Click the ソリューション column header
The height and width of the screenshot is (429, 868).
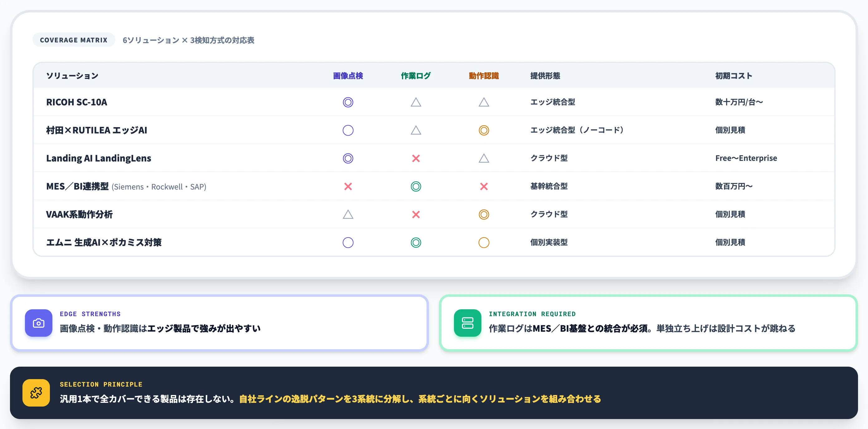tap(72, 76)
